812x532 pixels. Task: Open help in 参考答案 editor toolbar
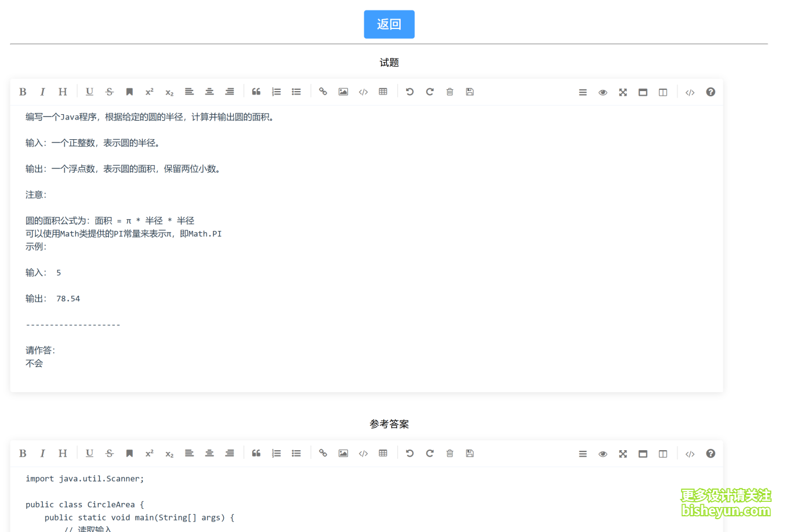[x=710, y=454]
